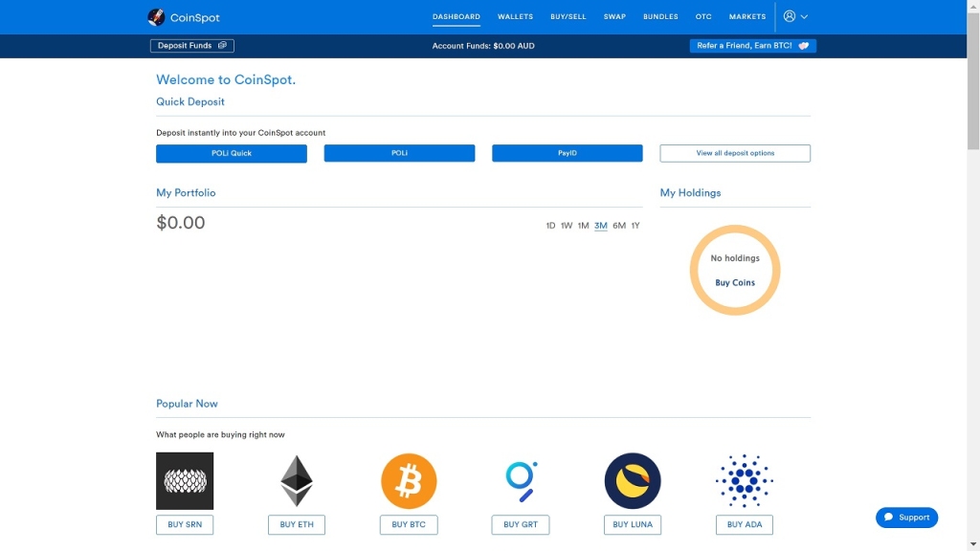
Task: Deposit using PayID
Action: click(x=567, y=153)
